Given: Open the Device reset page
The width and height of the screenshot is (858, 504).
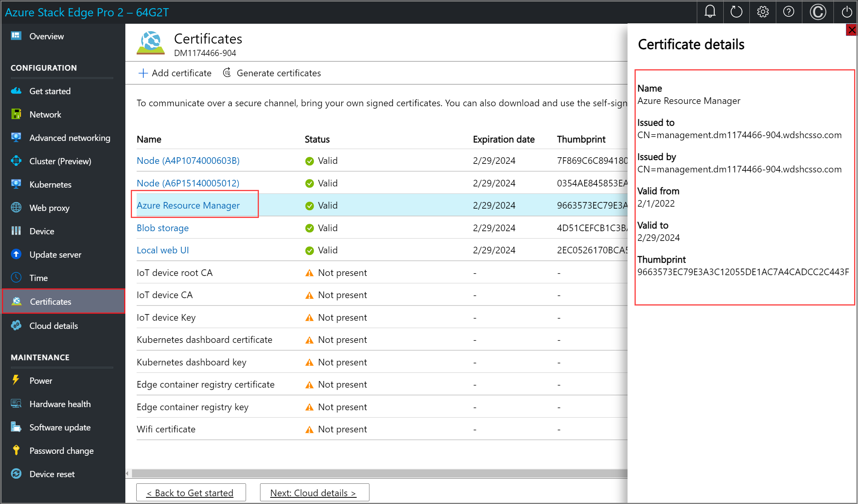Looking at the screenshot, I should [52, 474].
